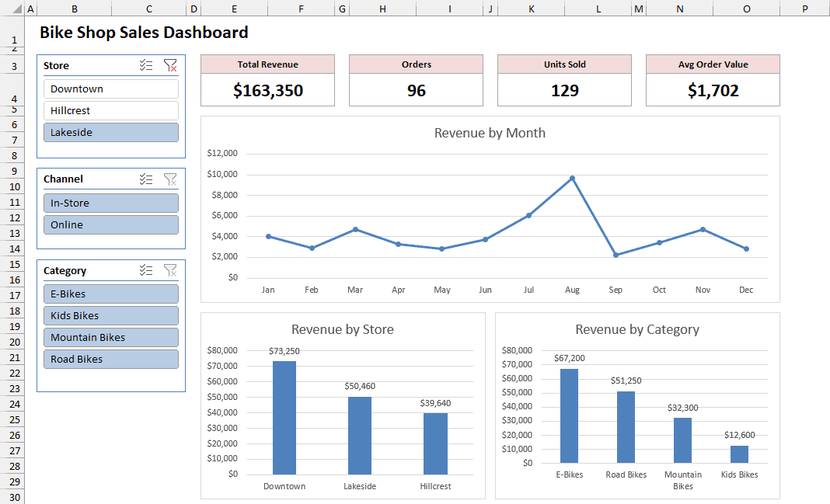Screen dimensions: 830x504
Task: Select column P header
Action: pyautogui.click(x=804, y=9)
